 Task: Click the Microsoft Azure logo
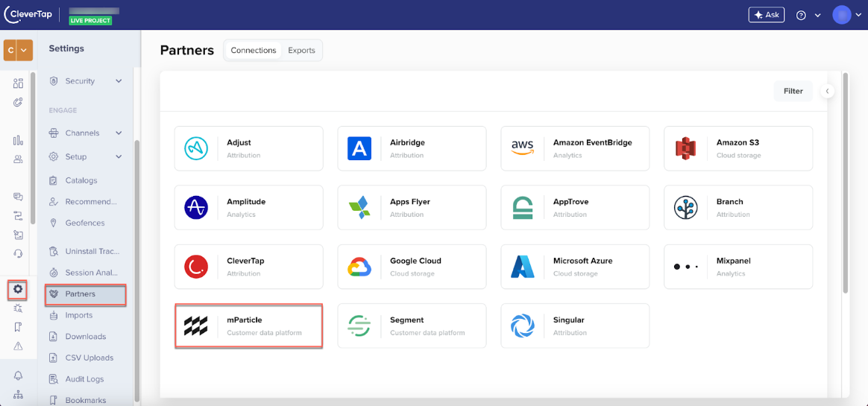coord(522,267)
